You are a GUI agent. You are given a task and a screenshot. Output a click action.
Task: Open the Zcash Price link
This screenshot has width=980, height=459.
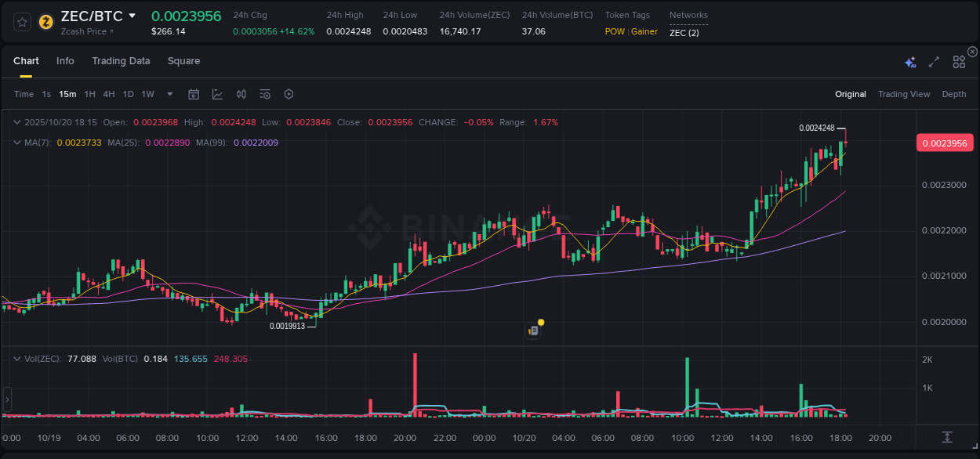pos(84,31)
